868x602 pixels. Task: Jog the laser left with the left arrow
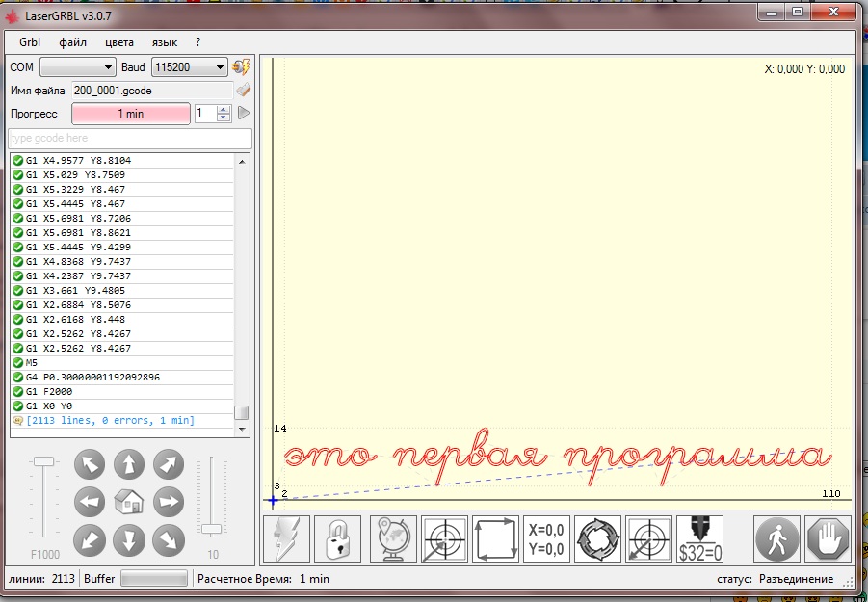90,502
